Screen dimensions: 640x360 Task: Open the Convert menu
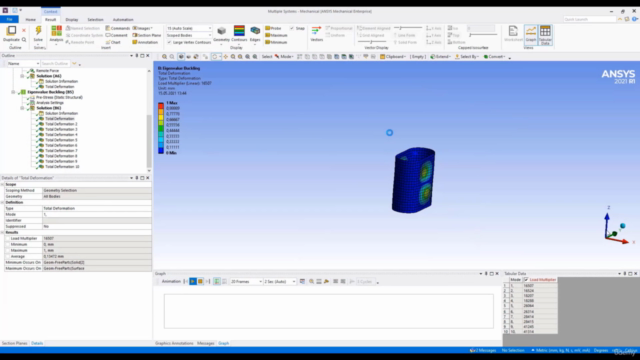[494, 57]
